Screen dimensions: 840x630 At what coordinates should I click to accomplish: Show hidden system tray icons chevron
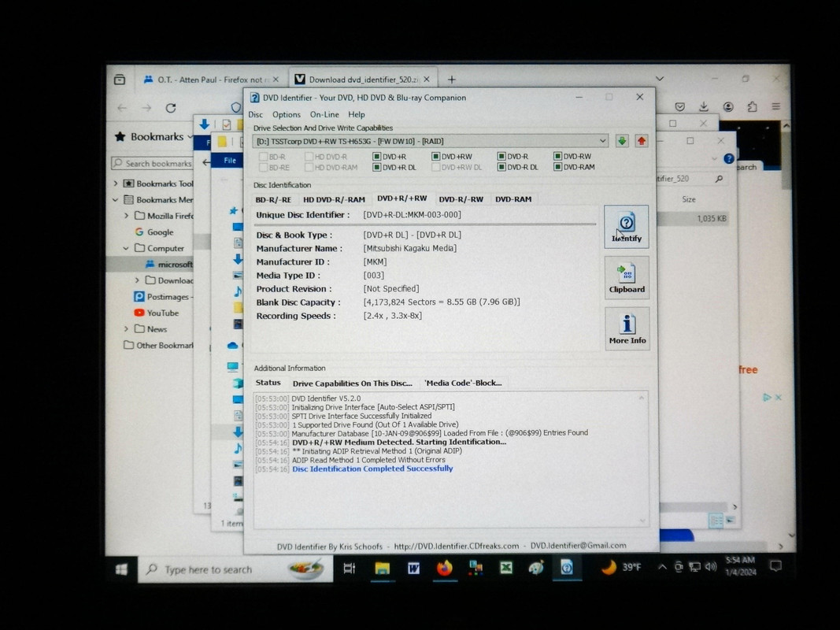click(x=662, y=567)
